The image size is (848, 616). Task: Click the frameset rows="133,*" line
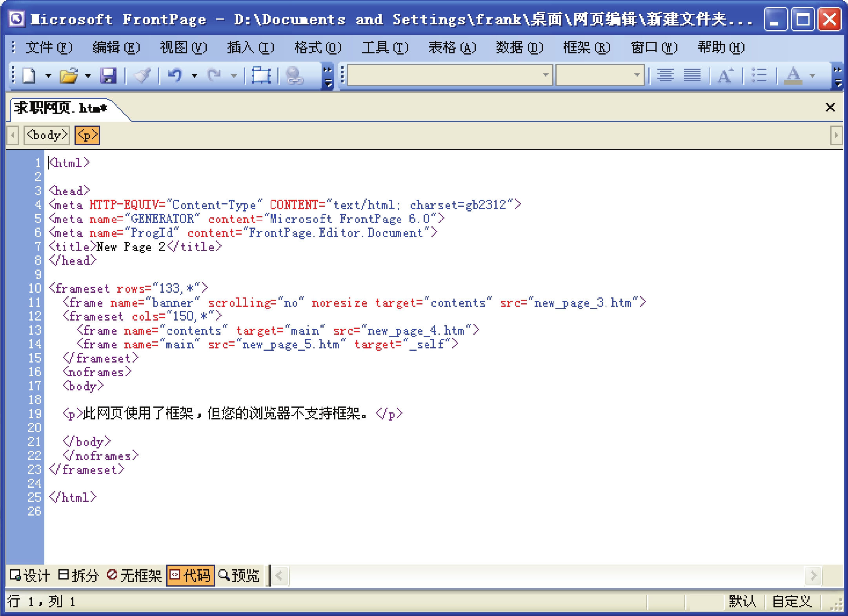[128, 288]
